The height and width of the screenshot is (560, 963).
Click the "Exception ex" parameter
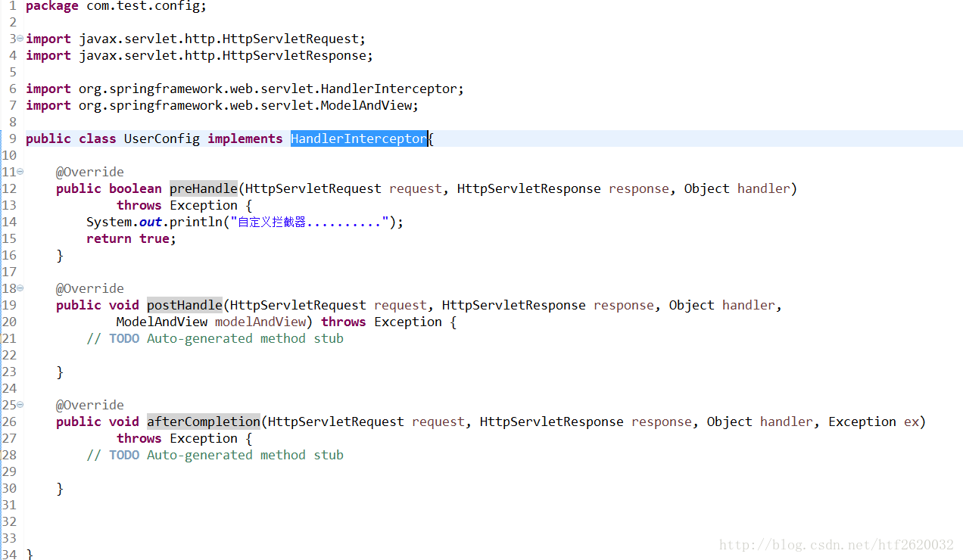874,422
